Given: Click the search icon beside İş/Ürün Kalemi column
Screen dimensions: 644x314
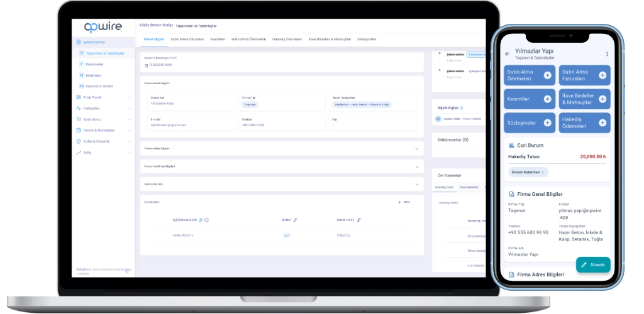Looking at the screenshot, I should (x=206, y=220).
